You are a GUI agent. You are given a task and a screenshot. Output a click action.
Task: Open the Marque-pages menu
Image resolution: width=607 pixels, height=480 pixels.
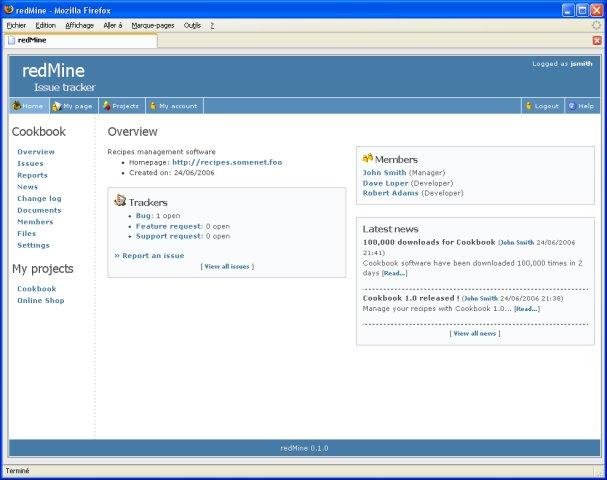tap(153, 25)
